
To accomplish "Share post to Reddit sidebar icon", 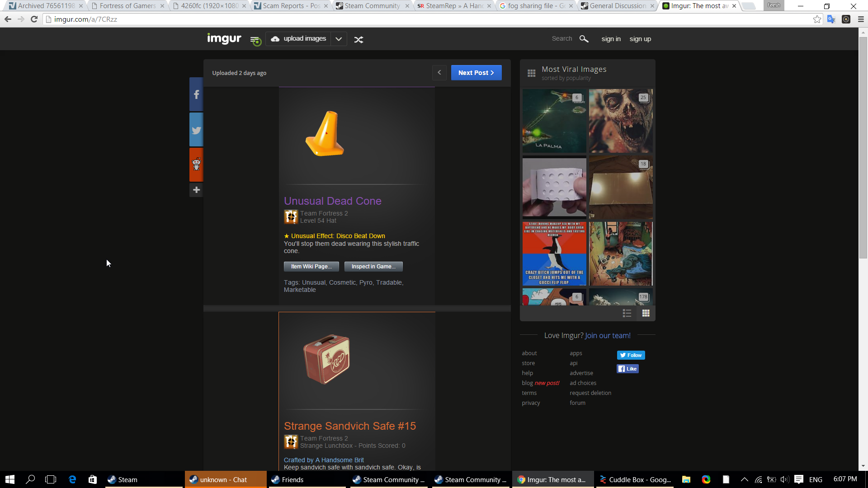I will point(196,164).
